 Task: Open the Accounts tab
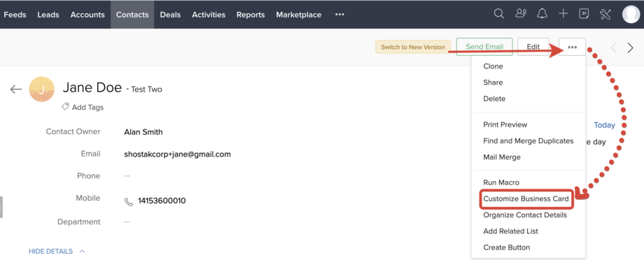click(x=87, y=15)
